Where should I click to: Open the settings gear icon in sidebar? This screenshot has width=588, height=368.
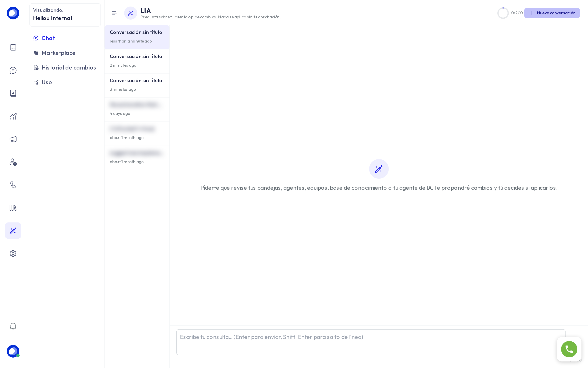point(13,253)
